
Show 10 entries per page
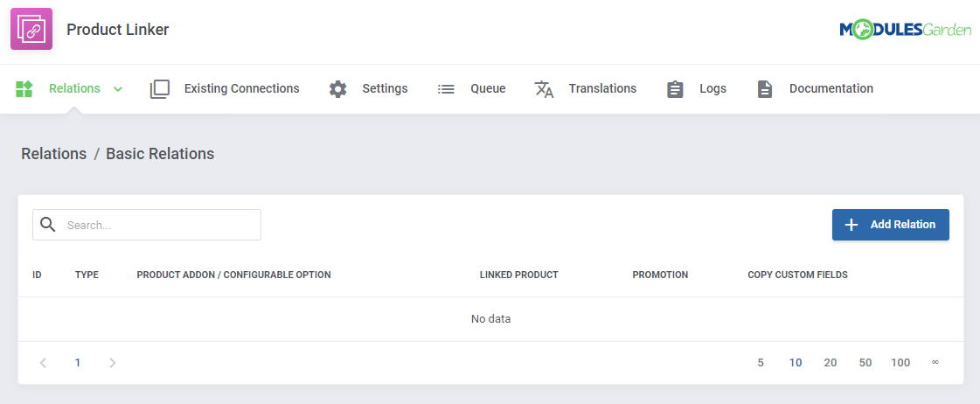796,363
